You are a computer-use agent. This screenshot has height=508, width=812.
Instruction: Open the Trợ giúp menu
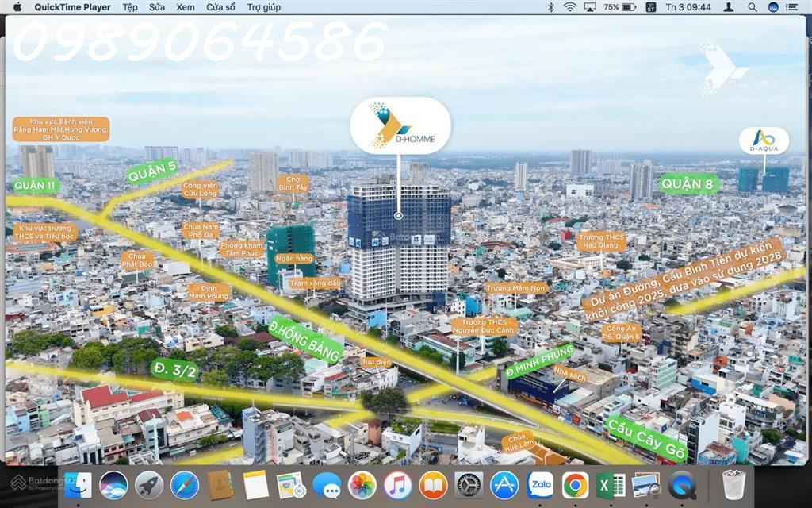pyautogui.click(x=263, y=7)
